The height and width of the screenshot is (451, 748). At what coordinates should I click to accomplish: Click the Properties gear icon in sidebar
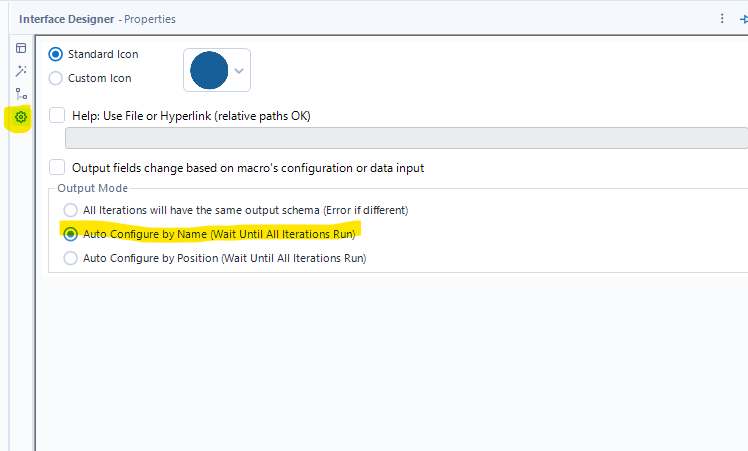coord(21,118)
